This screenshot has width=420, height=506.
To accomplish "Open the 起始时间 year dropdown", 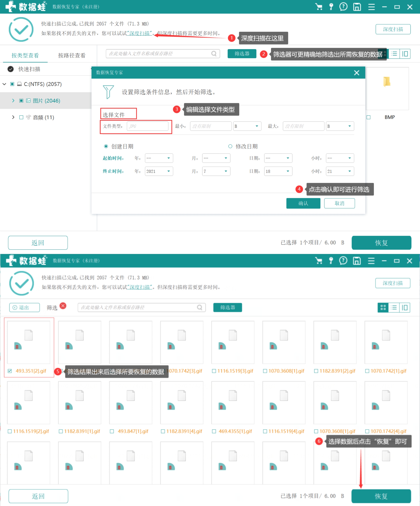I will tap(159, 158).
